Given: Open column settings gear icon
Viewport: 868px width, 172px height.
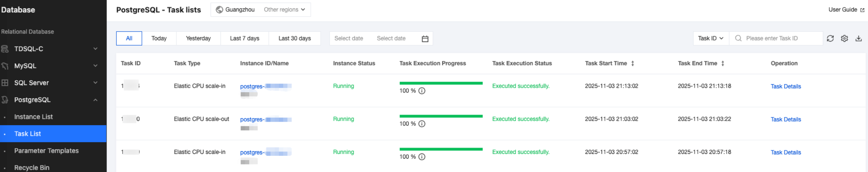Looking at the screenshot, I should click(844, 39).
